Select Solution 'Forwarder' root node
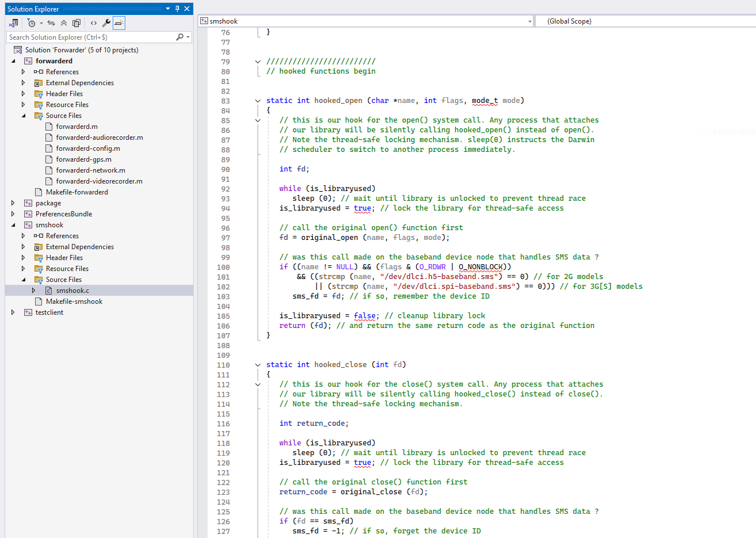The width and height of the screenshot is (756, 538). coord(81,50)
